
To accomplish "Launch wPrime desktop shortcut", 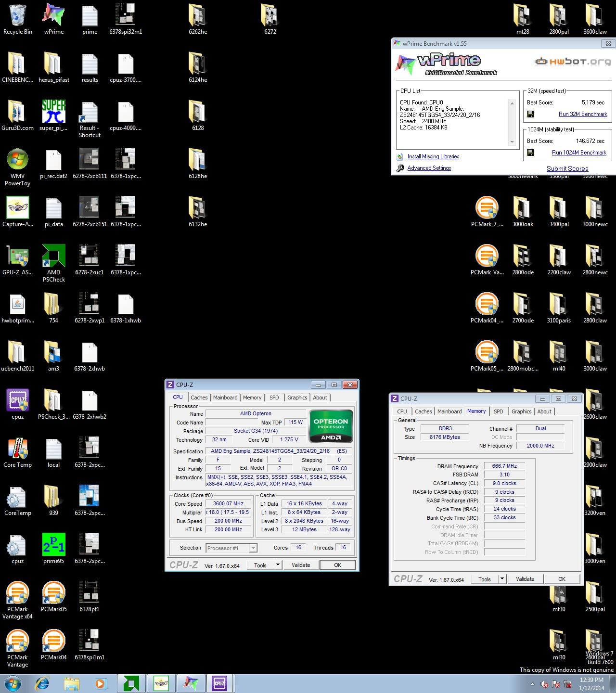I will click(x=53, y=19).
